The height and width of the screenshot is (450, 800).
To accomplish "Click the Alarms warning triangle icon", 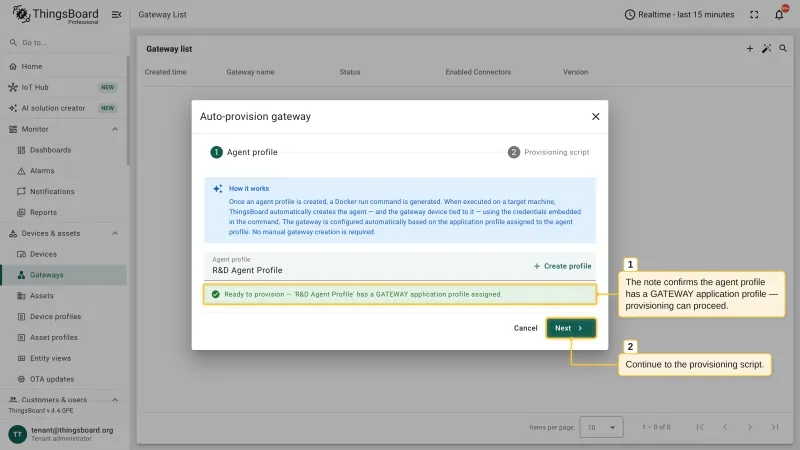I will 21,171.
